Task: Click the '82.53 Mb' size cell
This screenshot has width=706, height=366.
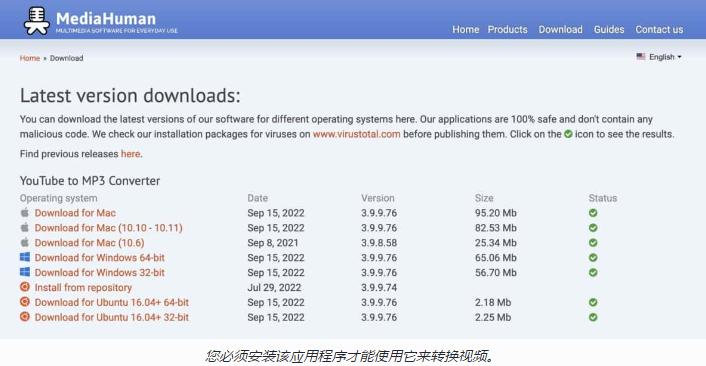Action: point(496,228)
